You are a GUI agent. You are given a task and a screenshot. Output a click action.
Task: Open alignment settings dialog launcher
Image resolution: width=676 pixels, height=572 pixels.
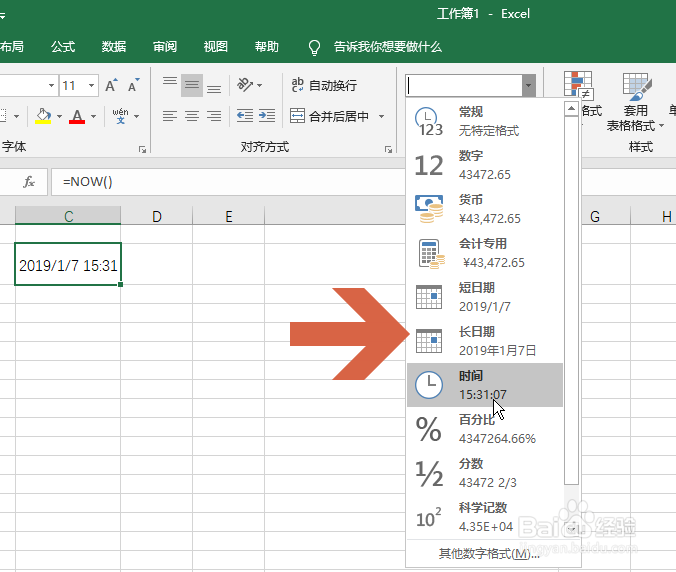pos(388,149)
